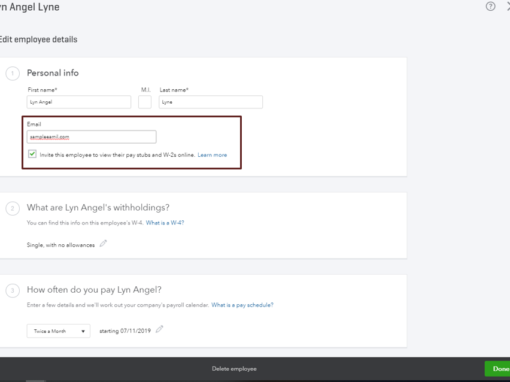The height and width of the screenshot is (382, 510).
Task: Click the Delete employee button
Action: 234,369
